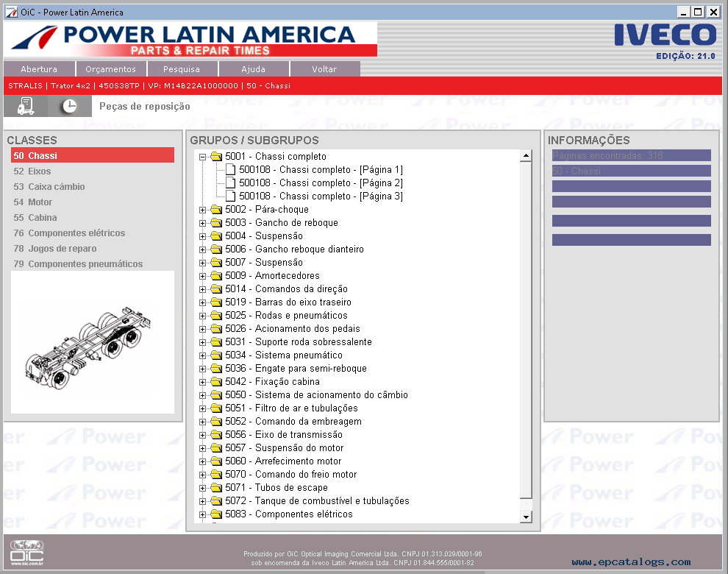Click the tree scrollbar up arrow
728x574 pixels.
tap(526, 156)
